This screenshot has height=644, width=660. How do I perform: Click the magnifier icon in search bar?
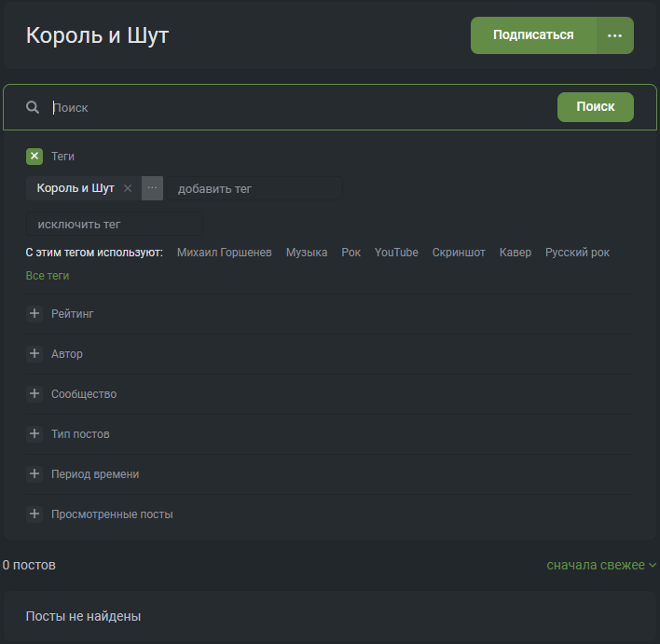[33, 107]
